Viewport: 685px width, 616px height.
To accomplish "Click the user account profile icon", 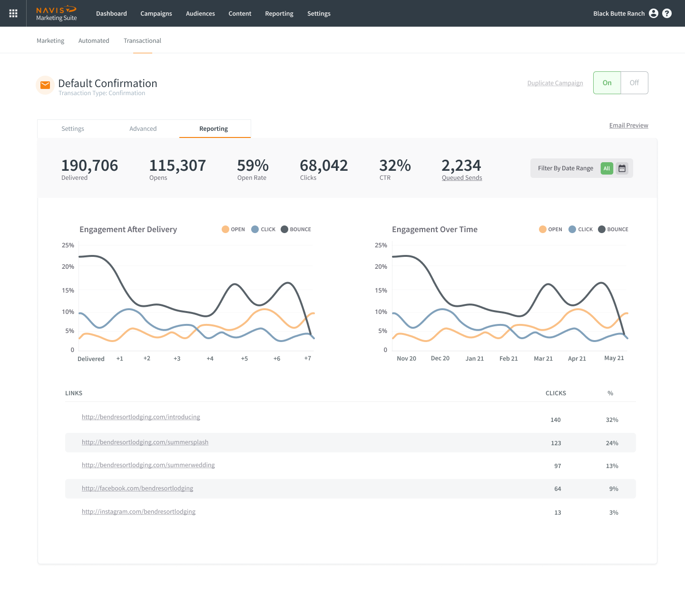I will click(x=654, y=13).
